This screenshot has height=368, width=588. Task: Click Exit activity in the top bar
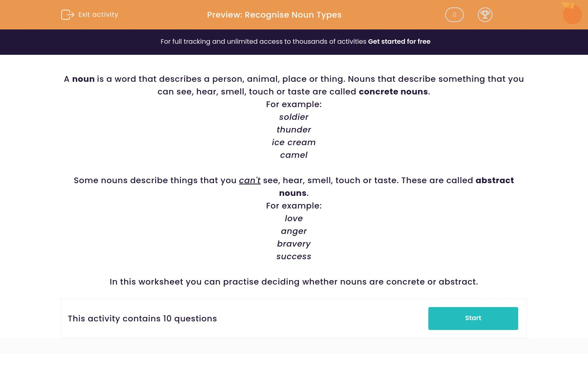point(98,15)
